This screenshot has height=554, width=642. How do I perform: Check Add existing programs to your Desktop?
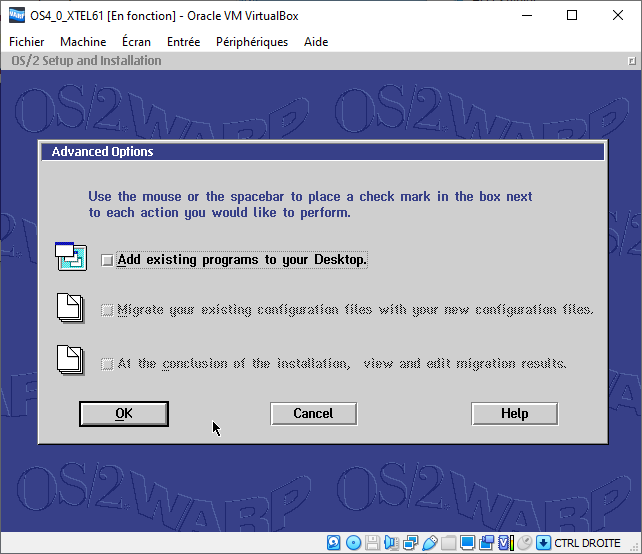[107, 260]
